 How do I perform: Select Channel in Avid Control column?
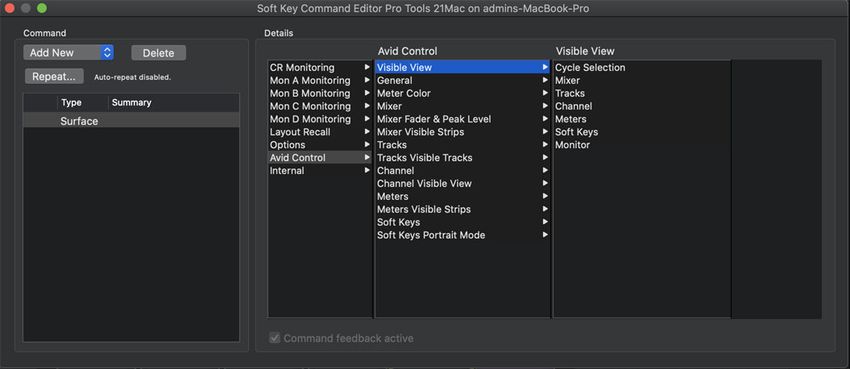pos(462,171)
